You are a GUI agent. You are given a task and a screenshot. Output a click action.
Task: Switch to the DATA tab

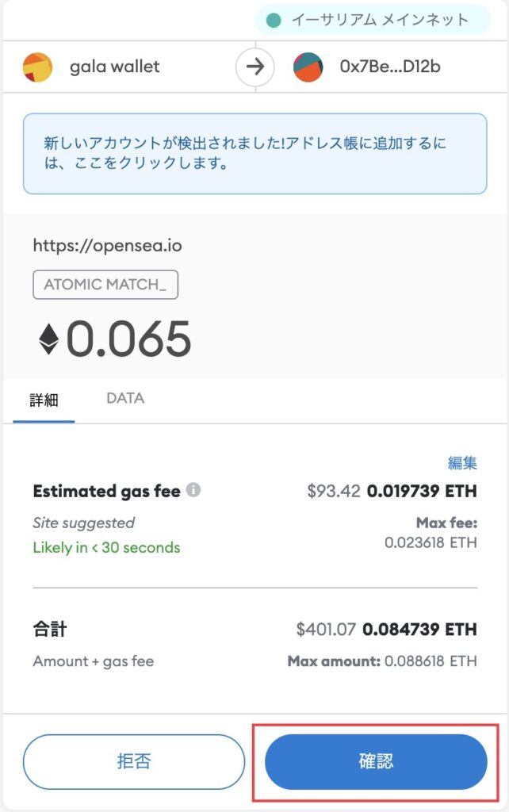[125, 398]
